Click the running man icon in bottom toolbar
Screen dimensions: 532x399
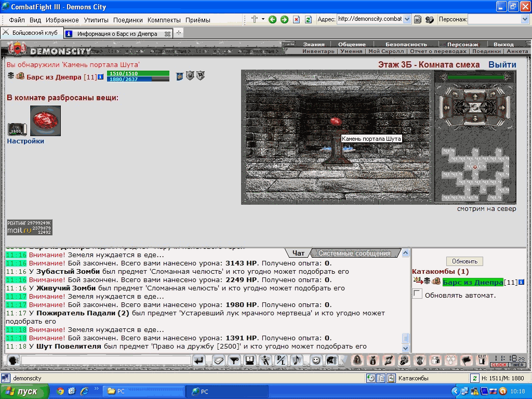[x=265, y=361]
